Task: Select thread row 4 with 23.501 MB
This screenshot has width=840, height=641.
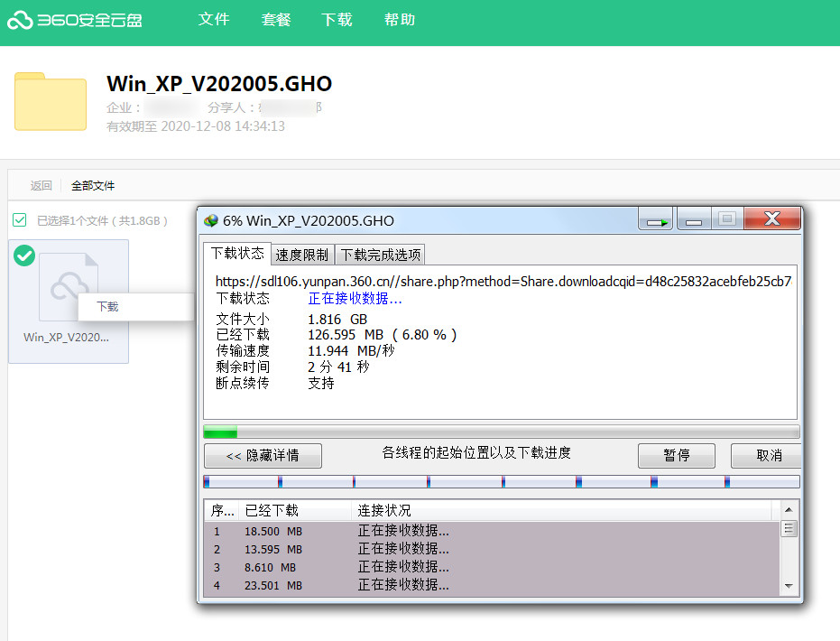Action: tap(492, 585)
